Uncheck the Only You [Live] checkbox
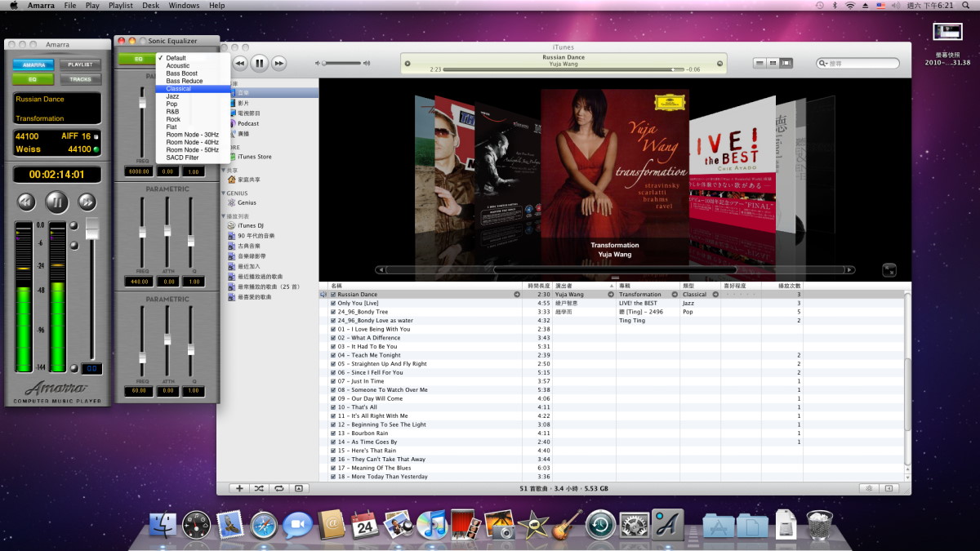Image resolution: width=980 pixels, height=551 pixels. (x=333, y=304)
